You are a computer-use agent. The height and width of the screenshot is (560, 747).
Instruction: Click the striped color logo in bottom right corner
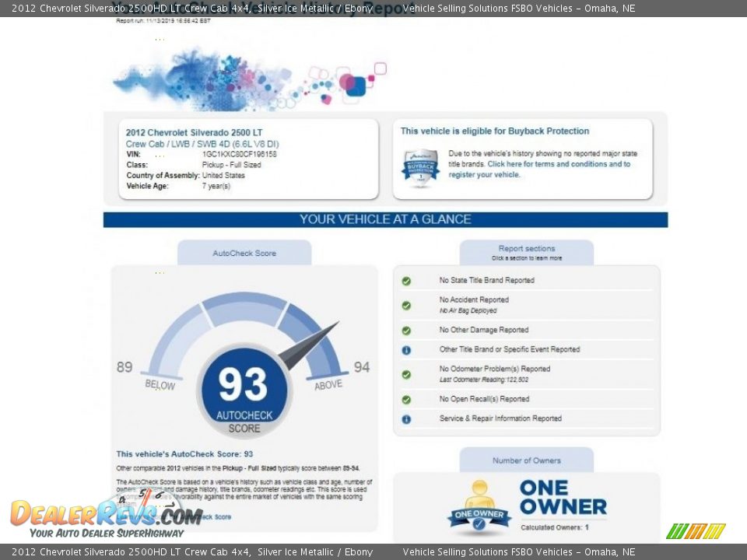[696, 531]
